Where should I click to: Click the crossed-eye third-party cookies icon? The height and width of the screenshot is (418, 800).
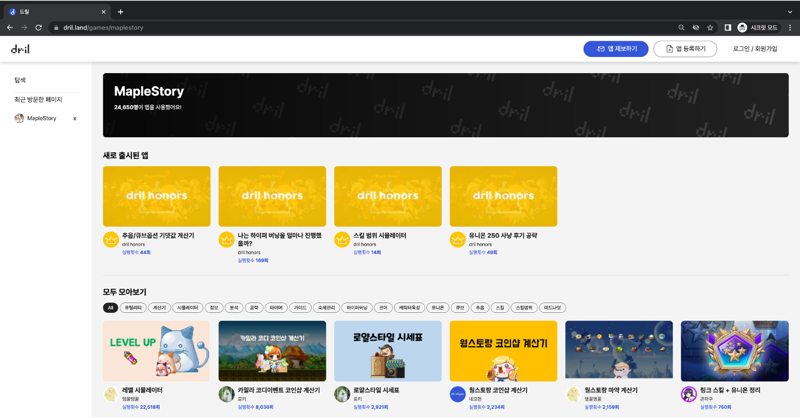[695, 28]
